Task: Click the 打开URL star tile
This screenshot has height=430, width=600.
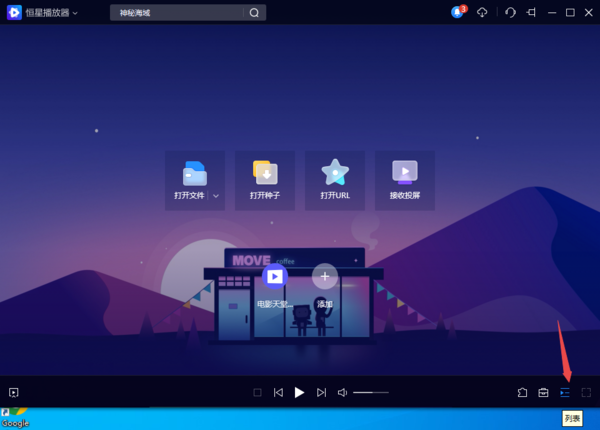Action: click(335, 180)
